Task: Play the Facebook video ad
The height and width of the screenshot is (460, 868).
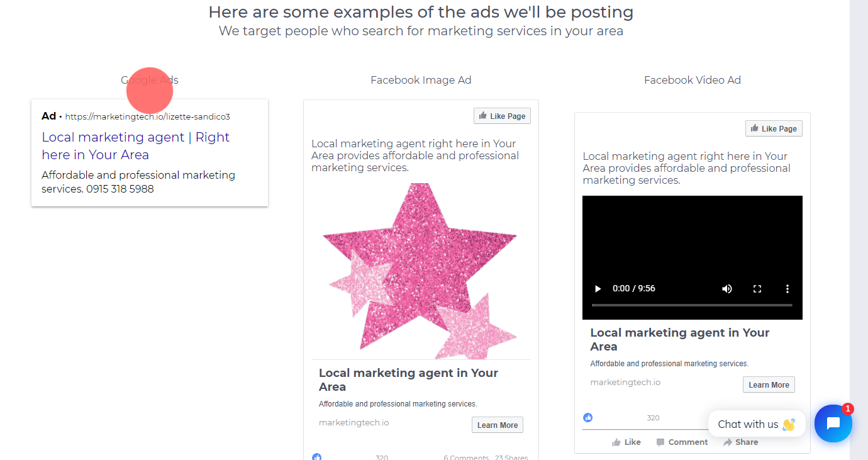Action: pos(598,289)
